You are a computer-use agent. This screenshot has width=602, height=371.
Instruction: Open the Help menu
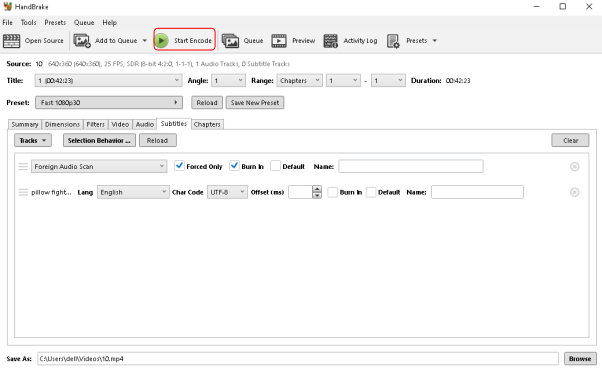tap(109, 23)
